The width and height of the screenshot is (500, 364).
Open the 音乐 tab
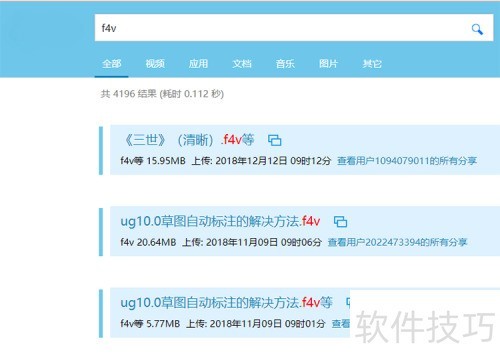(x=285, y=63)
